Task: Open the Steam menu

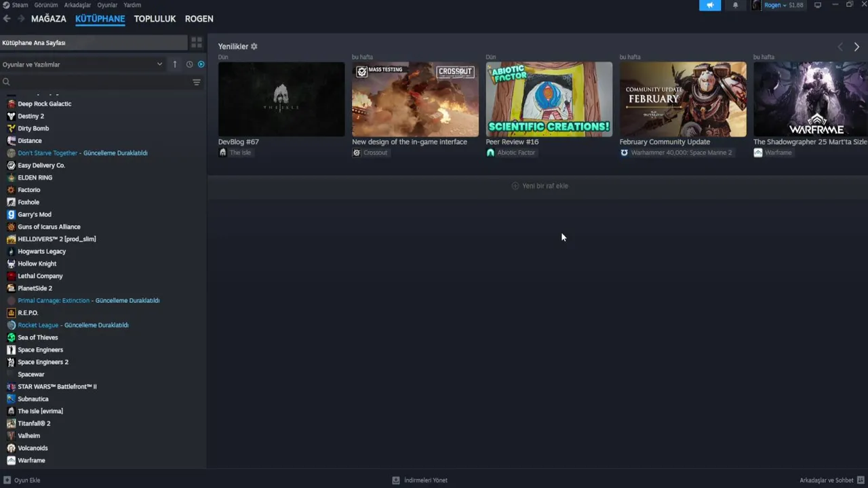Action: [x=20, y=5]
